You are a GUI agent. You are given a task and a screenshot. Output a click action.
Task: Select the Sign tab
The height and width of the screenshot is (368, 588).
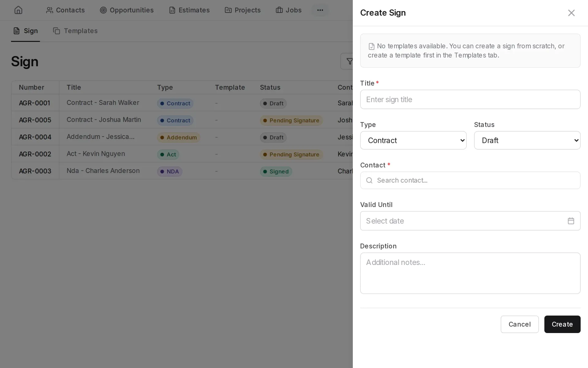25,31
